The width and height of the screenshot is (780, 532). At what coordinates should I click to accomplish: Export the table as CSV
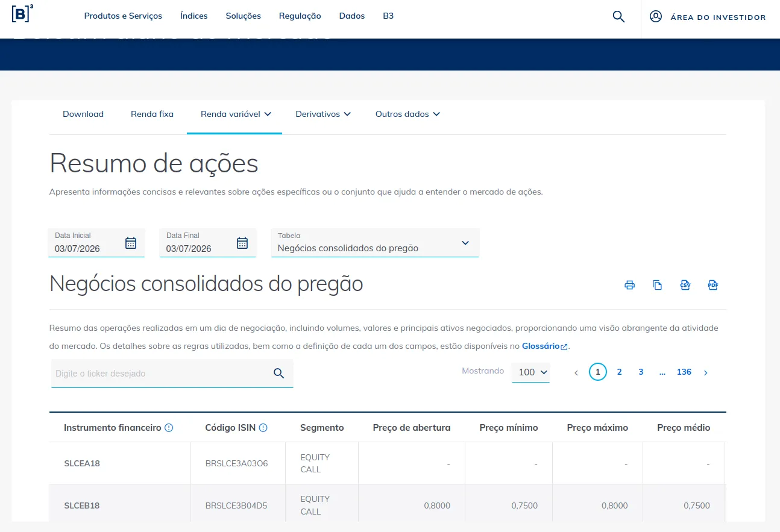point(685,285)
